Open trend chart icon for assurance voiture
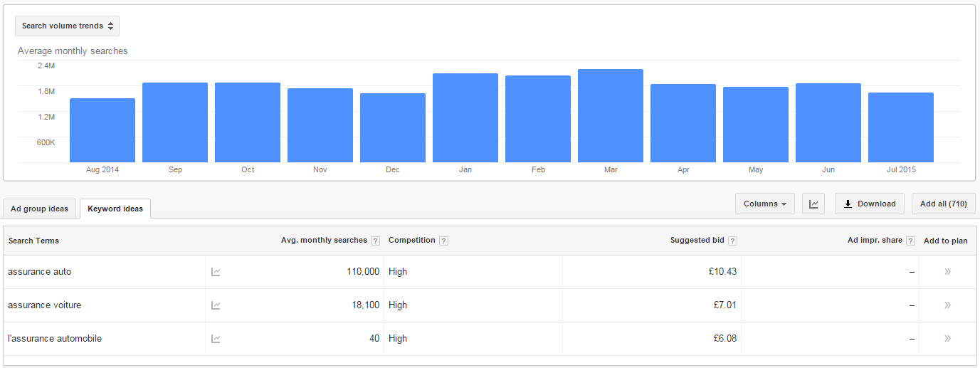 (216, 305)
